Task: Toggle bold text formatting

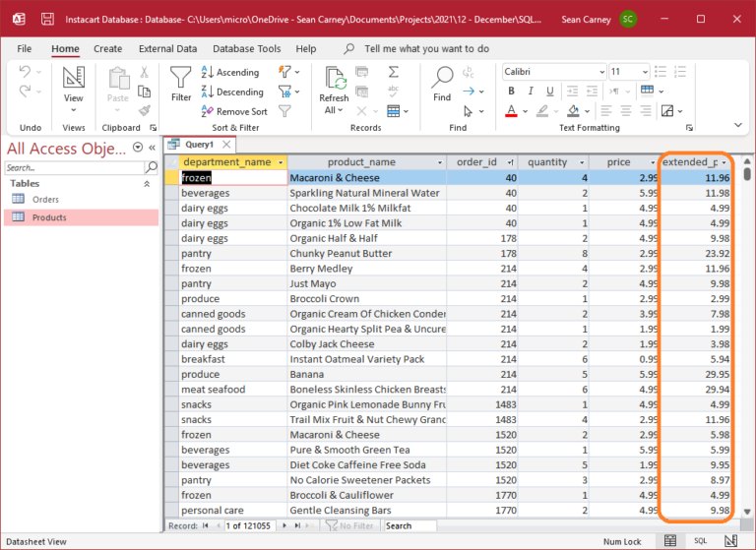Action: coord(512,92)
